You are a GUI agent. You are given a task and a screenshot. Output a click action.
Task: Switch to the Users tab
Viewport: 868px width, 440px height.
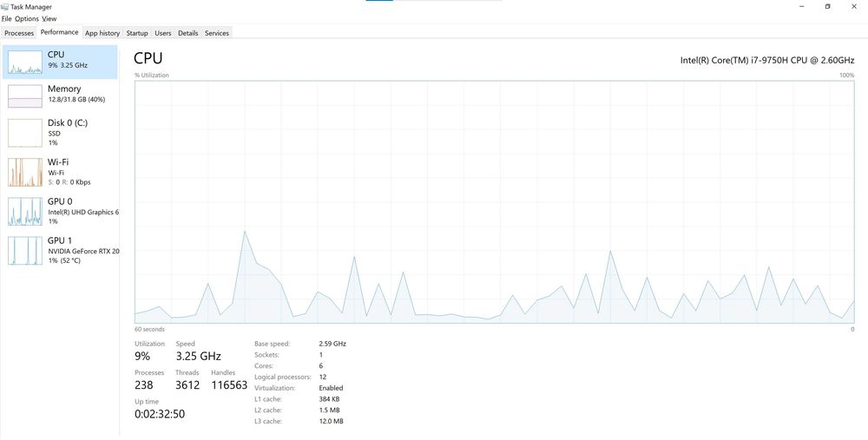[x=163, y=33]
